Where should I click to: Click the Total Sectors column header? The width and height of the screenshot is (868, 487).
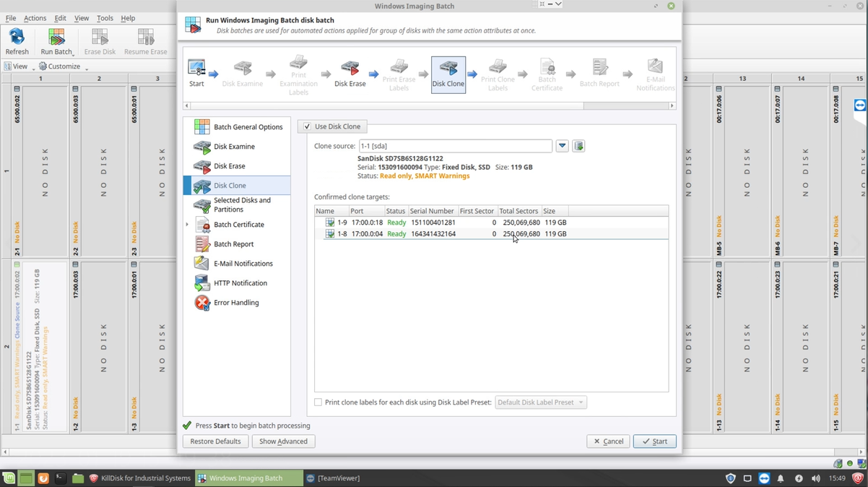coord(518,211)
